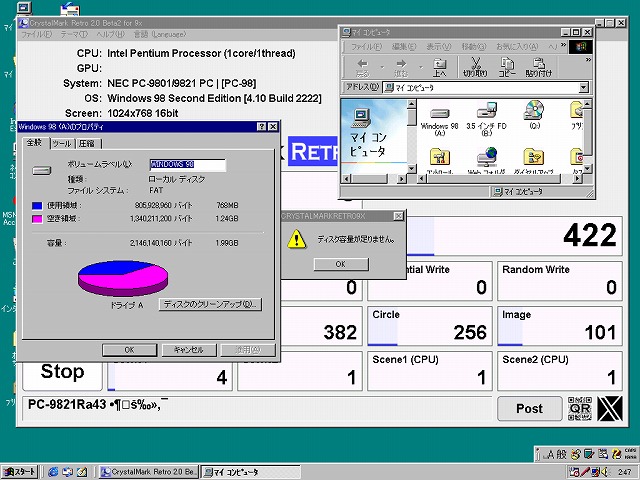Switch to CrystalMark Retro taskbar button
This screenshot has width=640, height=480.
149,472
